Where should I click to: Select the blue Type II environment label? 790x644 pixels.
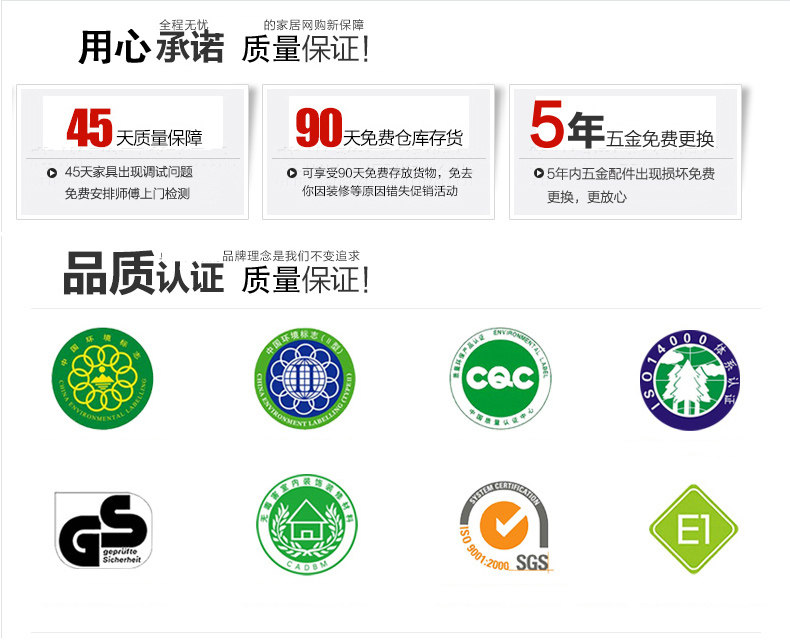coord(305,379)
